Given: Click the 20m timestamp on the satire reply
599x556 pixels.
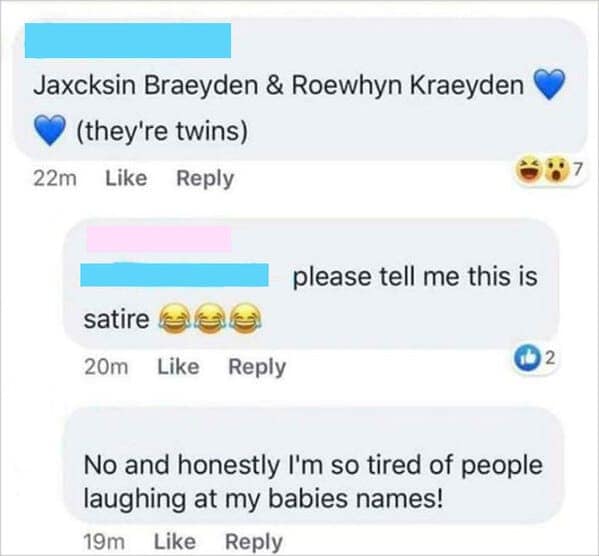Looking at the screenshot, I should [x=106, y=367].
